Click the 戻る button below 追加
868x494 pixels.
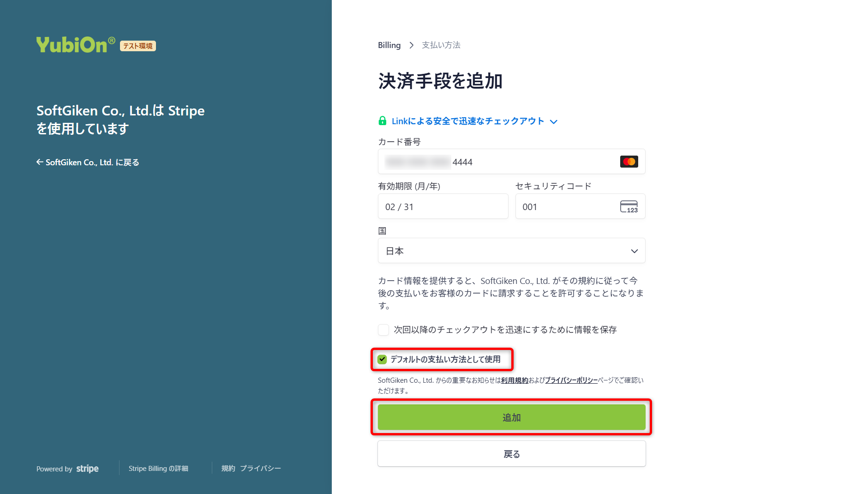(x=511, y=453)
